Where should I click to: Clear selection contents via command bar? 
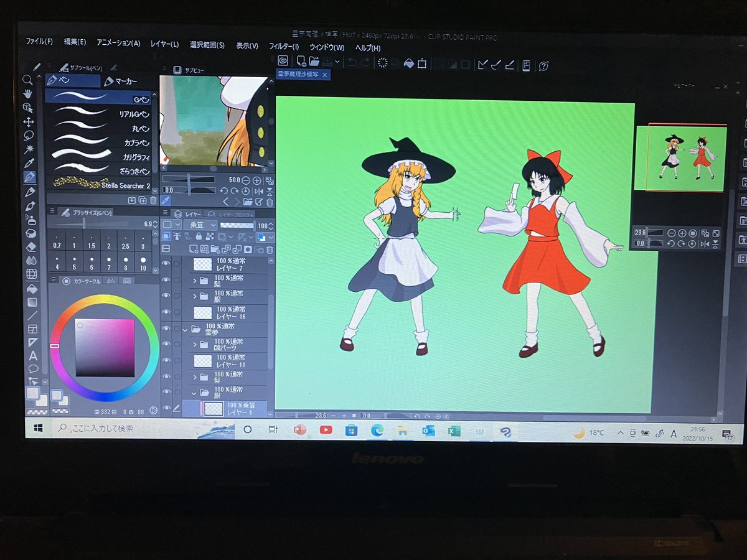[x=383, y=62]
